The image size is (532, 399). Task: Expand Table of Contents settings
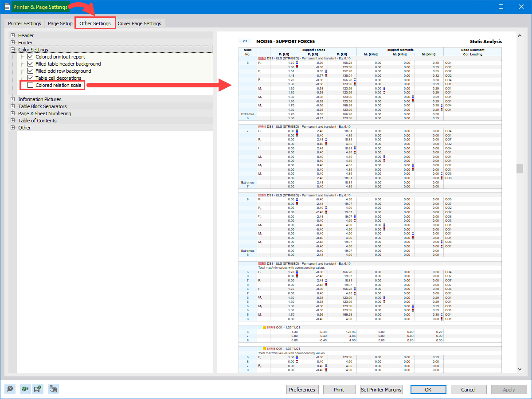12,120
